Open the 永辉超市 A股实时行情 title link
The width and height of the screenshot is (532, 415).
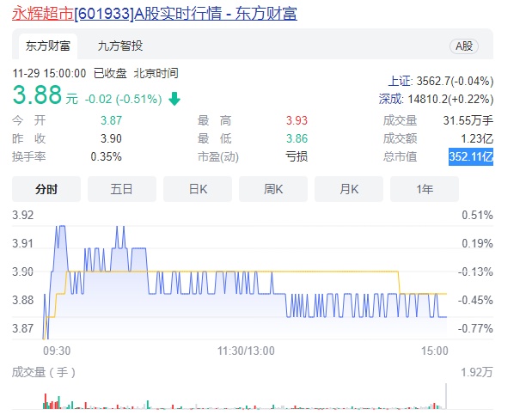(155, 13)
